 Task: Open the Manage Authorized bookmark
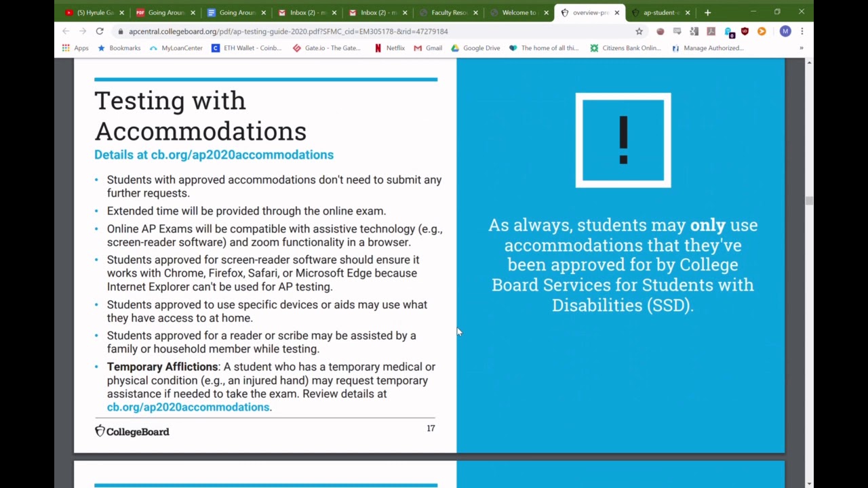point(707,48)
